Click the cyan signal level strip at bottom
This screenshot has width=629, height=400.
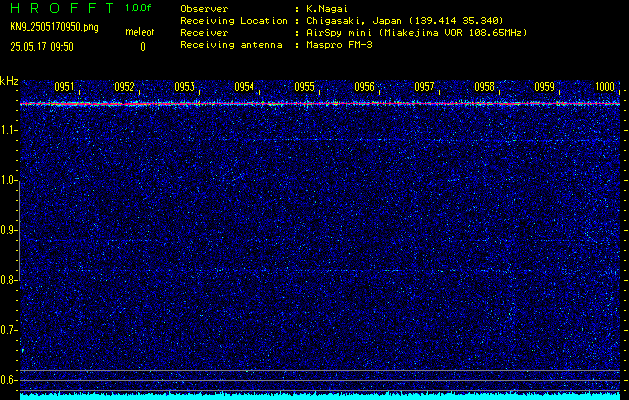click(x=320, y=396)
